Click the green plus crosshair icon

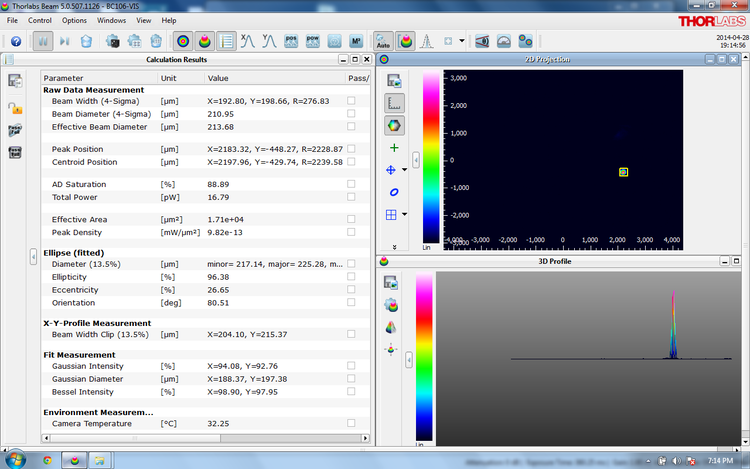[394, 148]
